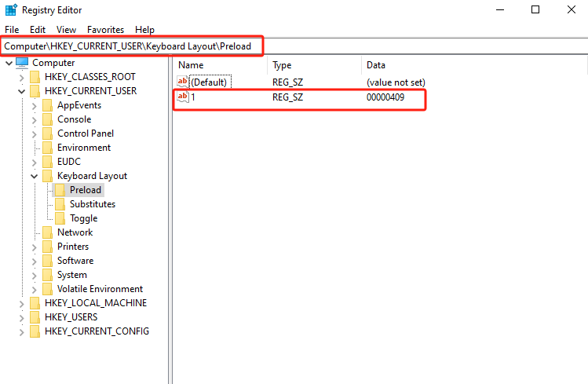Image resolution: width=588 pixels, height=384 pixels.
Task: Click the Volatile Environment folder icon
Action: (x=47, y=289)
